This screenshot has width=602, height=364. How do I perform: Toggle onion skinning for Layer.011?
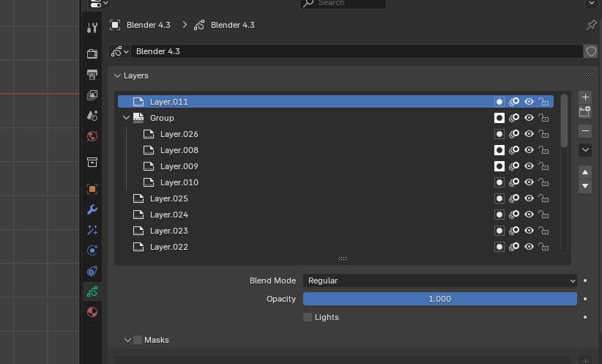[514, 102]
